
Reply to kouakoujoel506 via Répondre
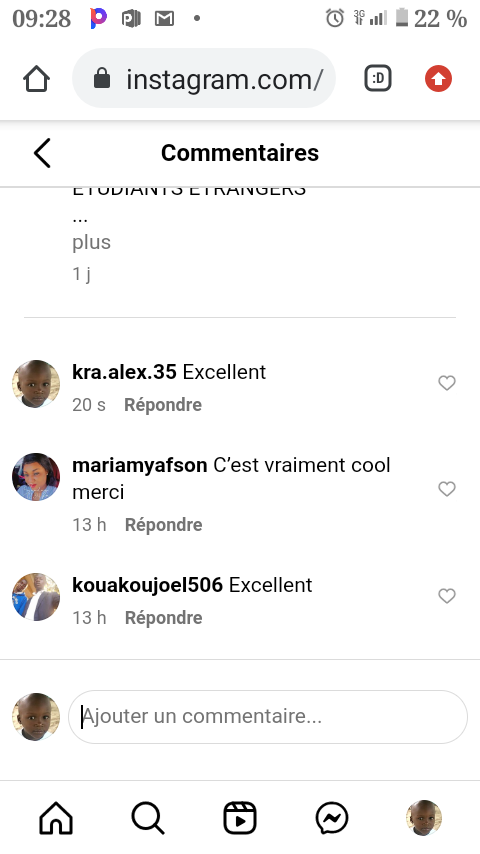click(x=163, y=618)
